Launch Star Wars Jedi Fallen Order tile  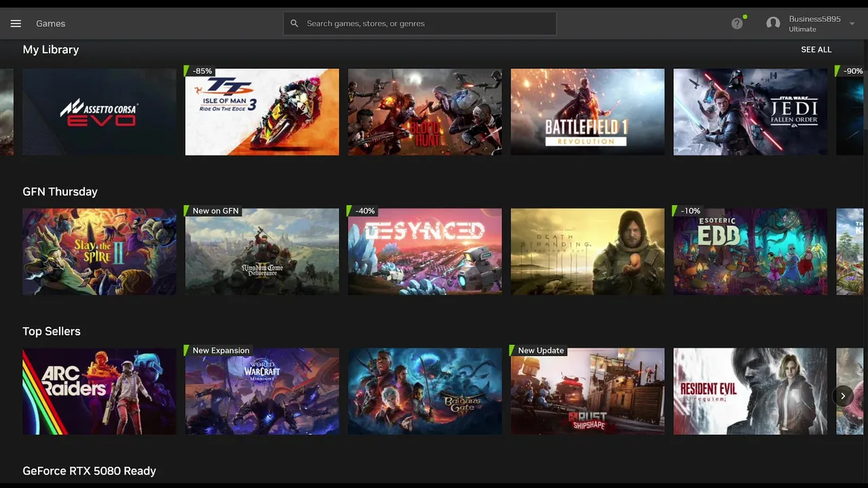[x=751, y=112]
